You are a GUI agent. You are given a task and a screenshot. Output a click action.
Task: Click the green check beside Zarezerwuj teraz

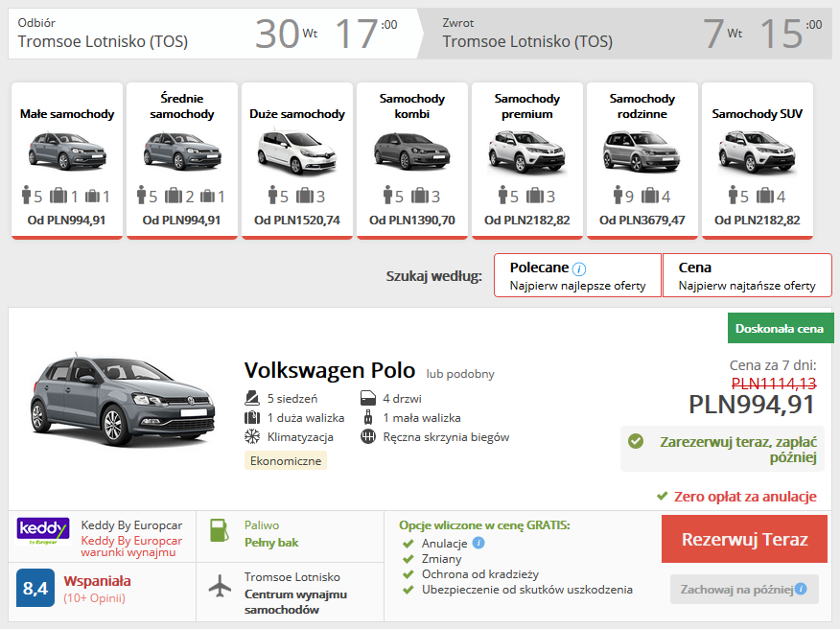pos(635,444)
